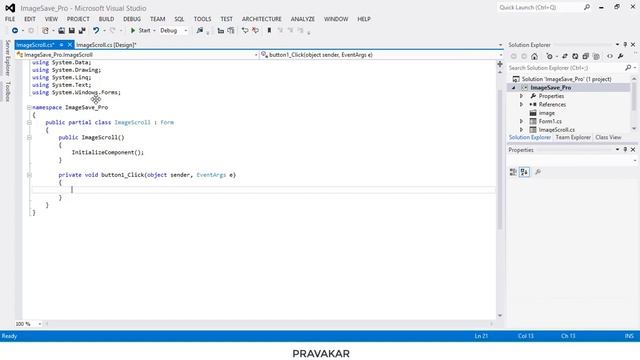The image size is (640, 360).
Task: Start debugging with the green Start button
Action: [140, 31]
